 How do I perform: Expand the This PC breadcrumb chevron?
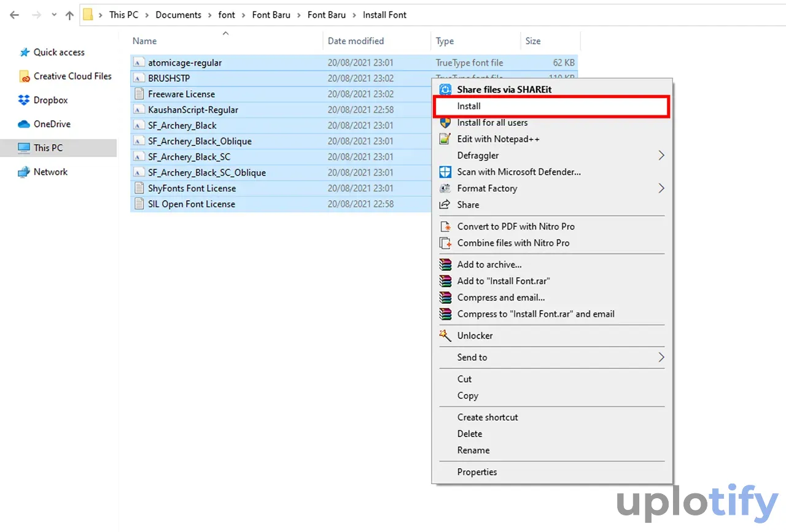(x=147, y=15)
